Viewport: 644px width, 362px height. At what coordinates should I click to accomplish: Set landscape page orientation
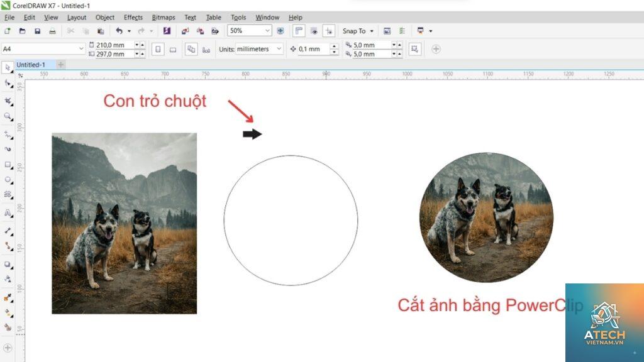pos(173,49)
